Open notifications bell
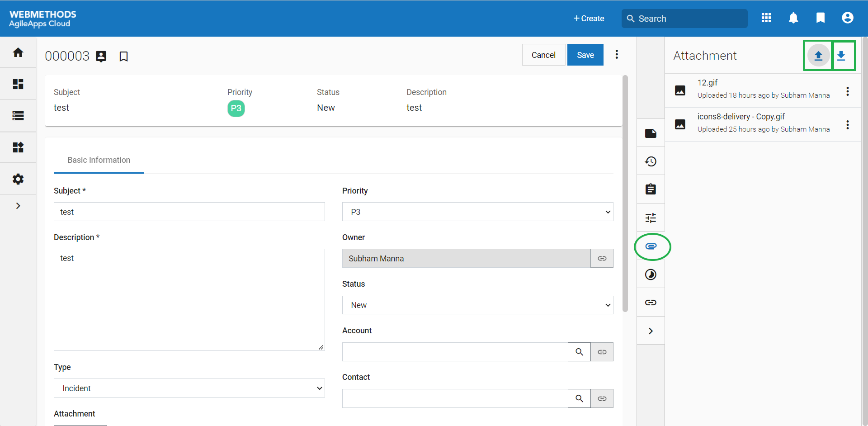The width and height of the screenshot is (868, 426). [x=793, y=18]
